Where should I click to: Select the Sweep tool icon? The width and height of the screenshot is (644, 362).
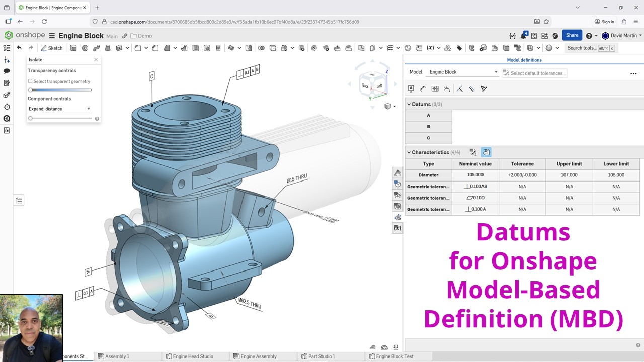[x=96, y=48]
